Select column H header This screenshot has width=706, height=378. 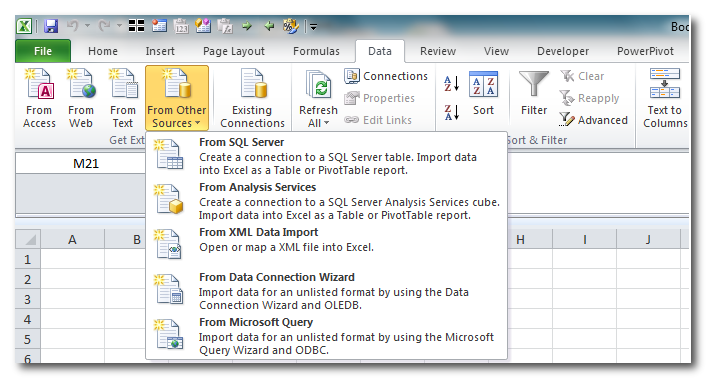coord(520,239)
